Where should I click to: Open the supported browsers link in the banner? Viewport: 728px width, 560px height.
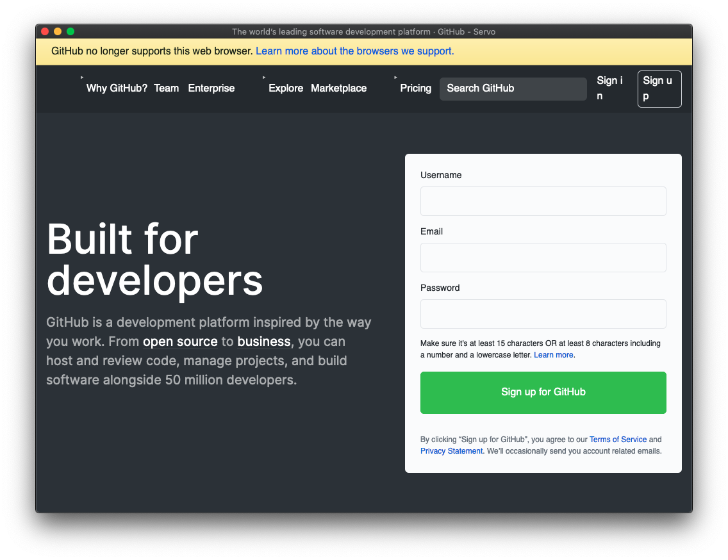(x=354, y=51)
